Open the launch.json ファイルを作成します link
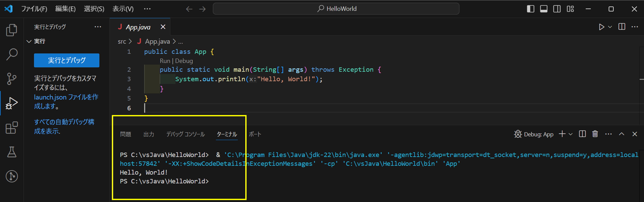The image size is (644, 202). click(x=66, y=101)
